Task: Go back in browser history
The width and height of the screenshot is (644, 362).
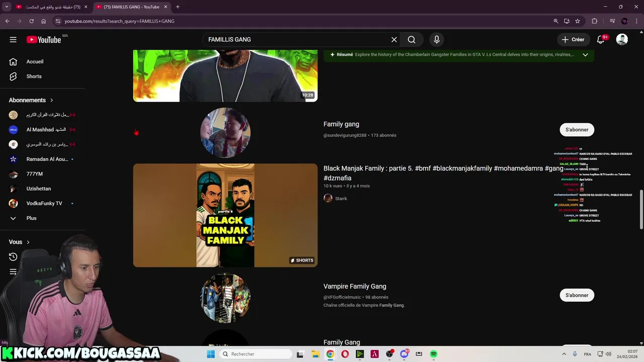Action: click(x=8, y=21)
